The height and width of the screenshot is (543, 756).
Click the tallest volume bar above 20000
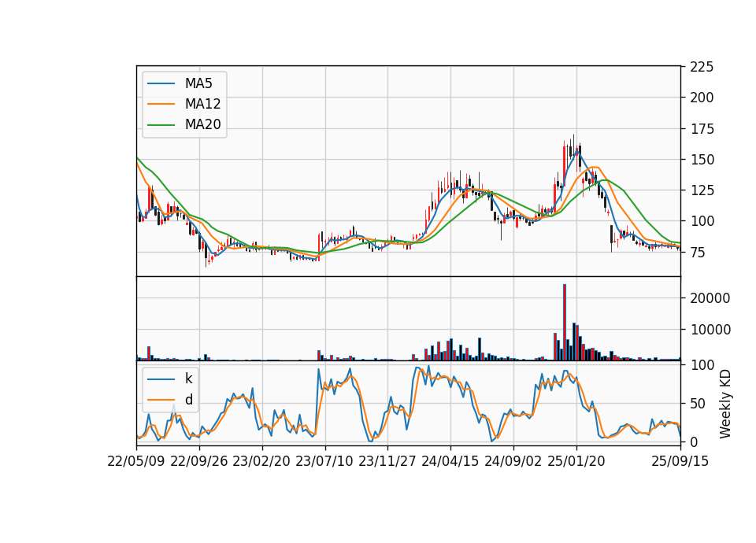pyautogui.click(x=565, y=323)
